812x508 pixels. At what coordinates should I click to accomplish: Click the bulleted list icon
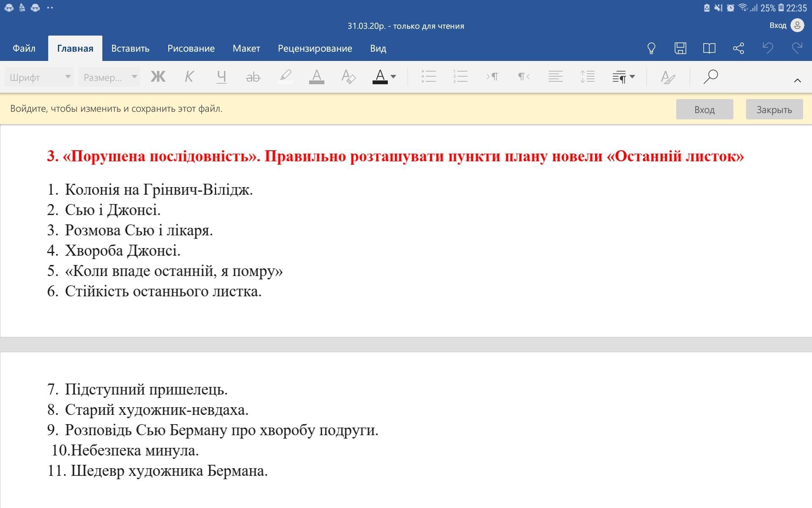tap(428, 77)
